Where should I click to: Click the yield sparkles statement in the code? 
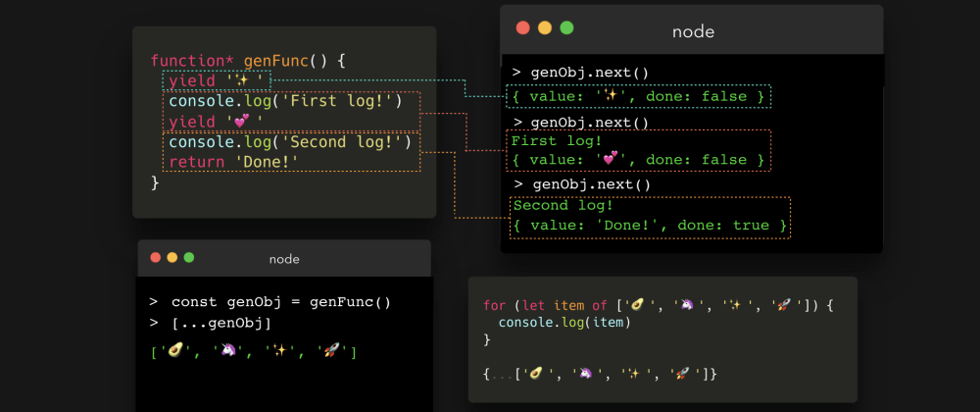pyautogui.click(x=216, y=81)
